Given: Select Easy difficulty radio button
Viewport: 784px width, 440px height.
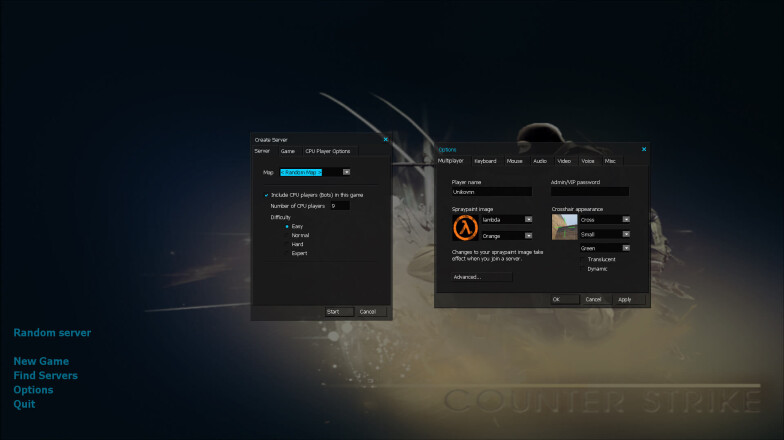Looking at the screenshot, I should click(x=287, y=226).
